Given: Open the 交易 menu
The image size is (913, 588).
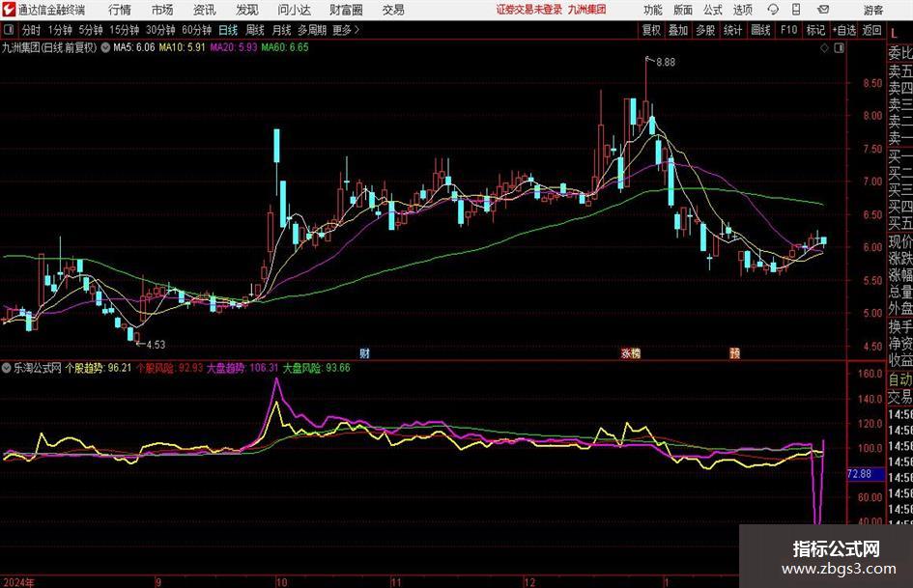Looking at the screenshot, I should (393, 10).
